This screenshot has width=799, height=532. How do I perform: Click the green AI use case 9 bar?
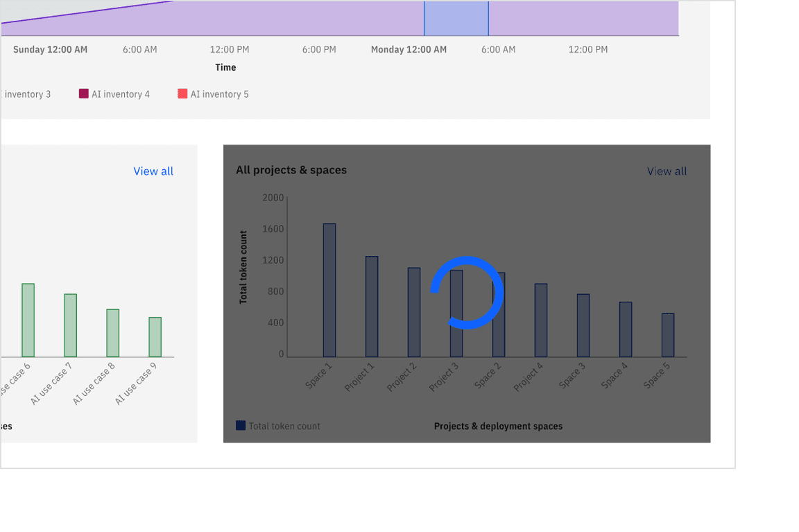pyautogui.click(x=155, y=337)
